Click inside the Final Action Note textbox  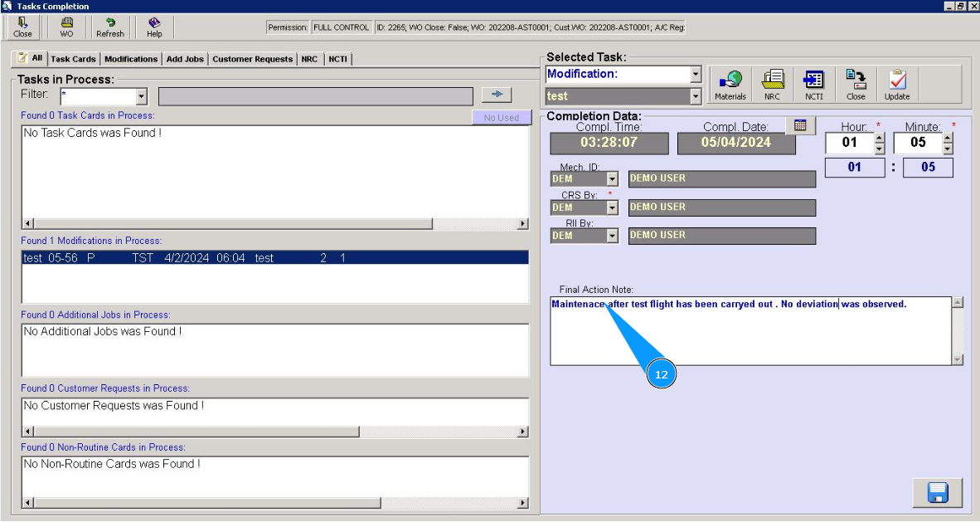tap(751, 331)
